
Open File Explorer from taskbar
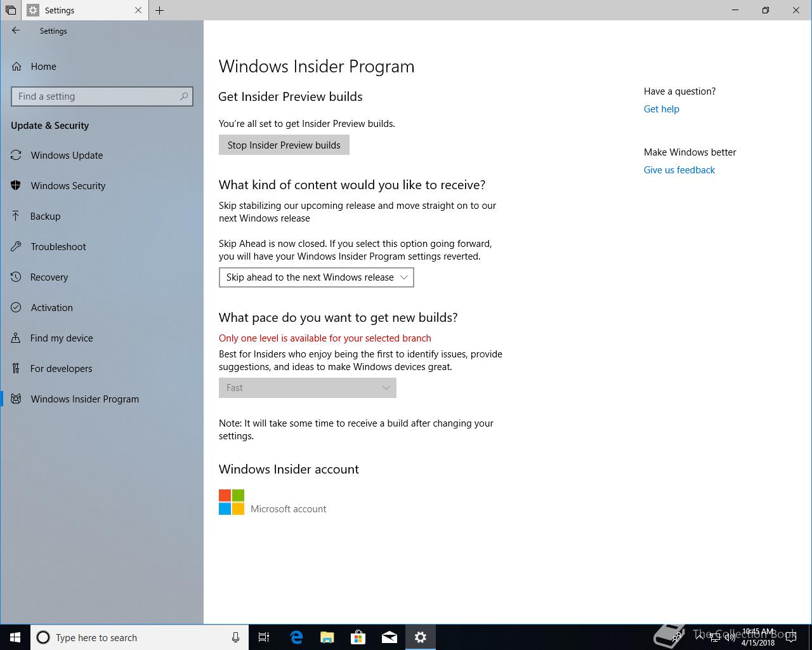point(327,637)
